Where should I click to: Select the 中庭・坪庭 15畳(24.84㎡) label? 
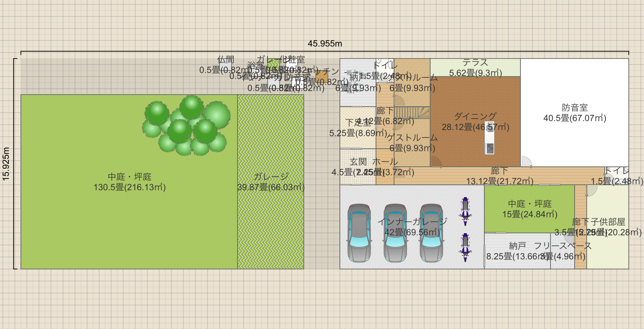click(530, 209)
